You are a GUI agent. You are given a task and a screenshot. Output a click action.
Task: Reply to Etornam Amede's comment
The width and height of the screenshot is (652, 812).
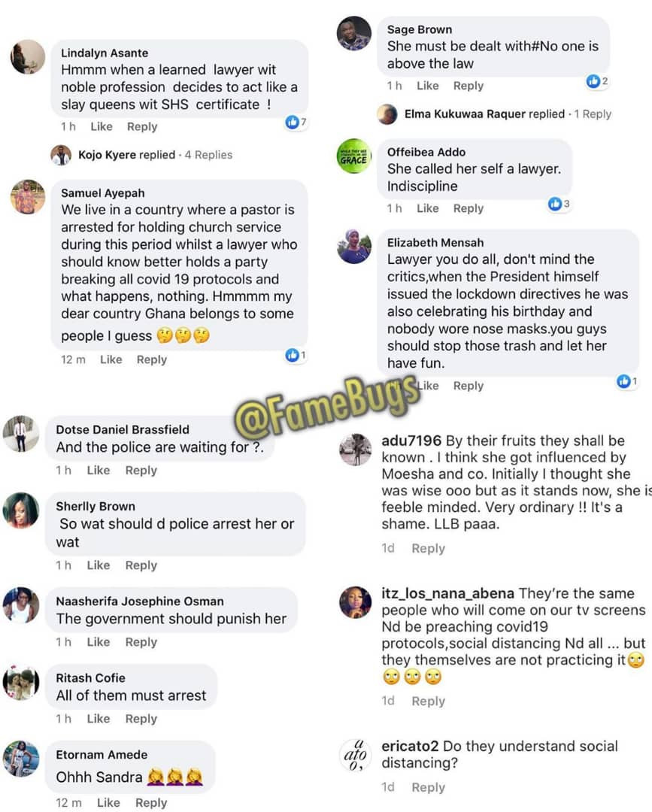point(151,802)
